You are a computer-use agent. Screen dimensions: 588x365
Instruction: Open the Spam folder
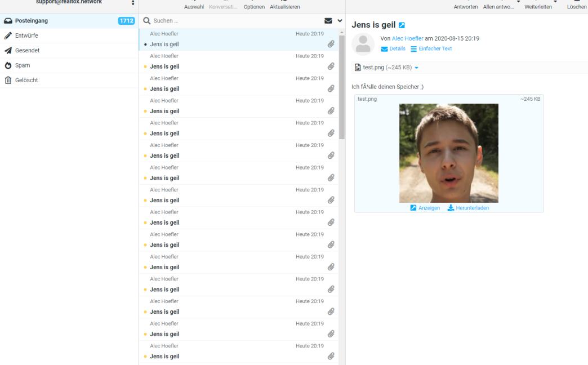click(x=69, y=65)
